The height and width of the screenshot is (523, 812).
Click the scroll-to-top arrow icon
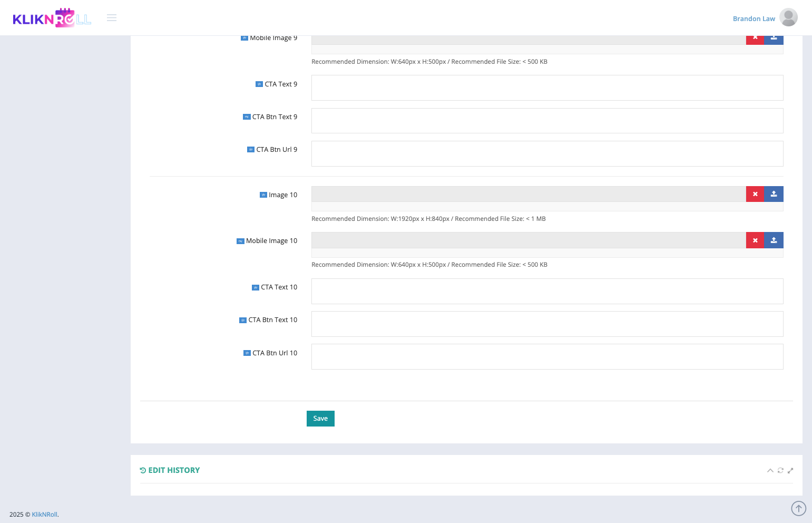pyautogui.click(x=799, y=508)
